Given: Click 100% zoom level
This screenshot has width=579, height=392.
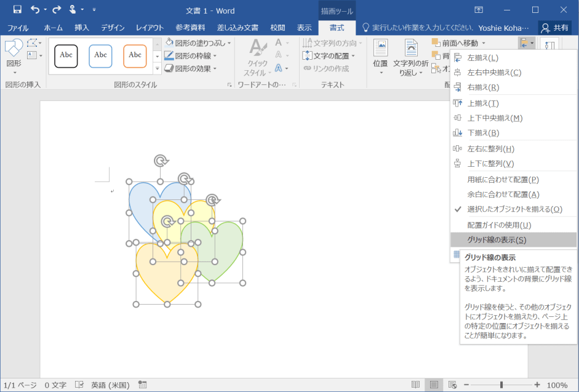Looking at the screenshot, I should point(557,385).
